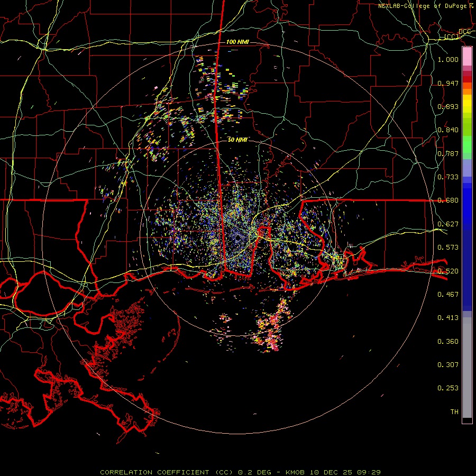Select the 0.680 scale value
The image size is (476, 476).
click(x=448, y=200)
